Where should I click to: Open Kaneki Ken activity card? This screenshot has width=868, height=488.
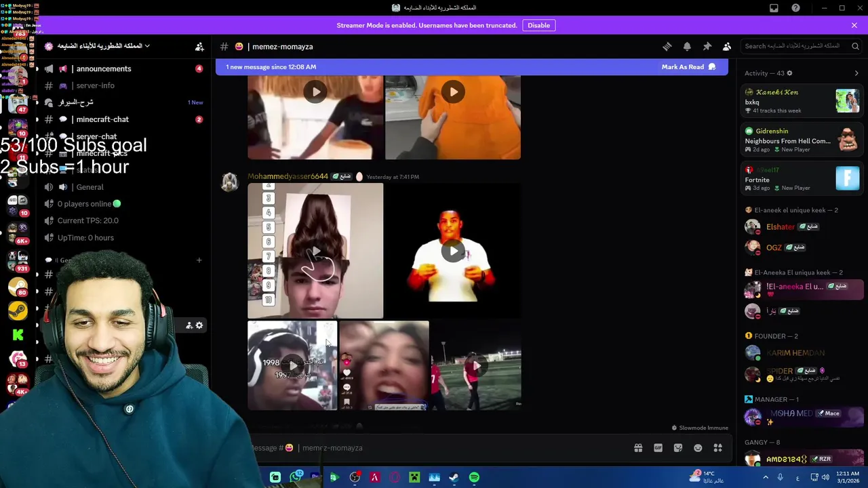802,102
